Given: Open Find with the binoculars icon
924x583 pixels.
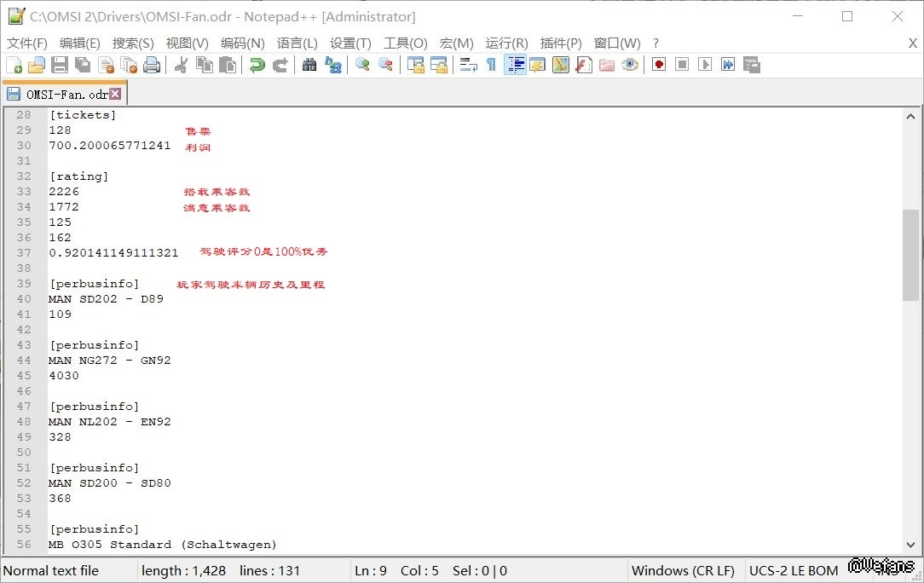Looking at the screenshot, I should coord(309,65).
